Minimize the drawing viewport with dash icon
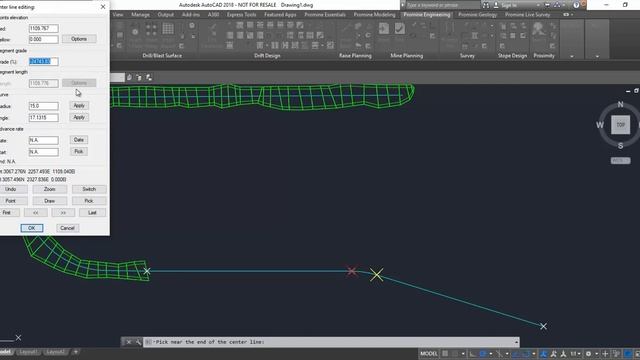 (628, 91)
